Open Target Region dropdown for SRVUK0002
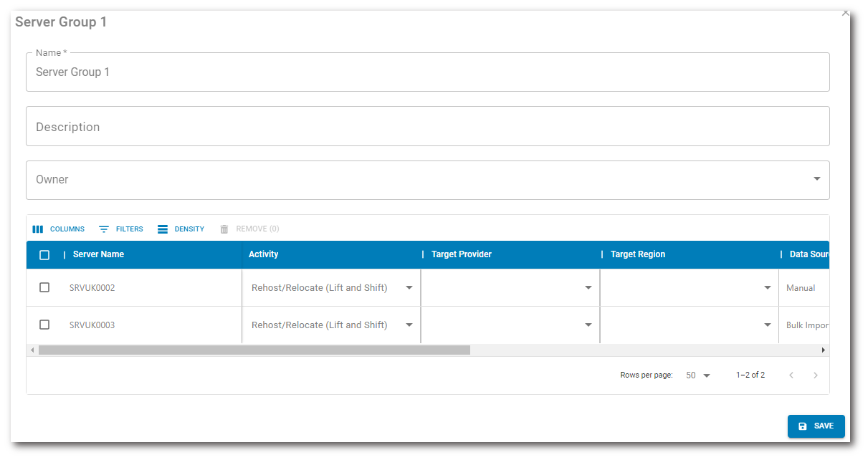Viewport: 868px width, 460px height. [x=768, y=288]
